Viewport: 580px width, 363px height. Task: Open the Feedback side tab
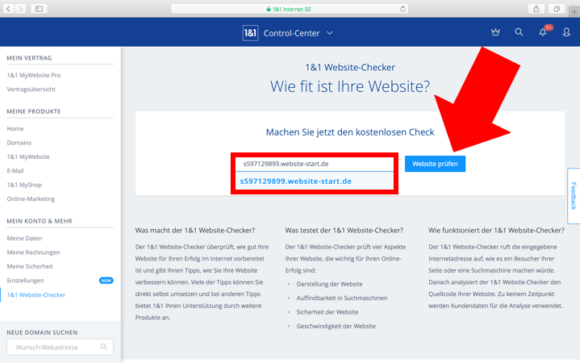pos(574,196)
